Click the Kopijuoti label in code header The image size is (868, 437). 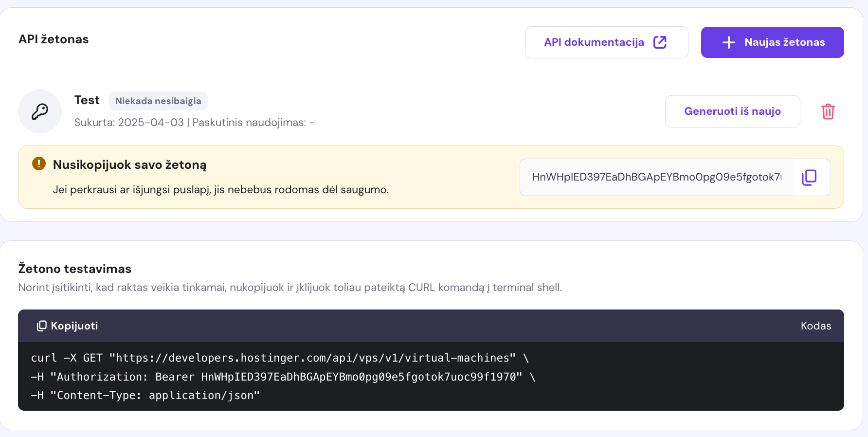(74, 326)
